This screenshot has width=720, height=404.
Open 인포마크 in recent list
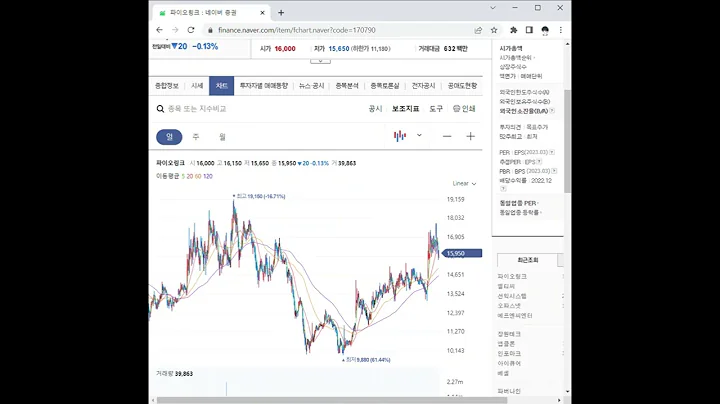point(509,354)
